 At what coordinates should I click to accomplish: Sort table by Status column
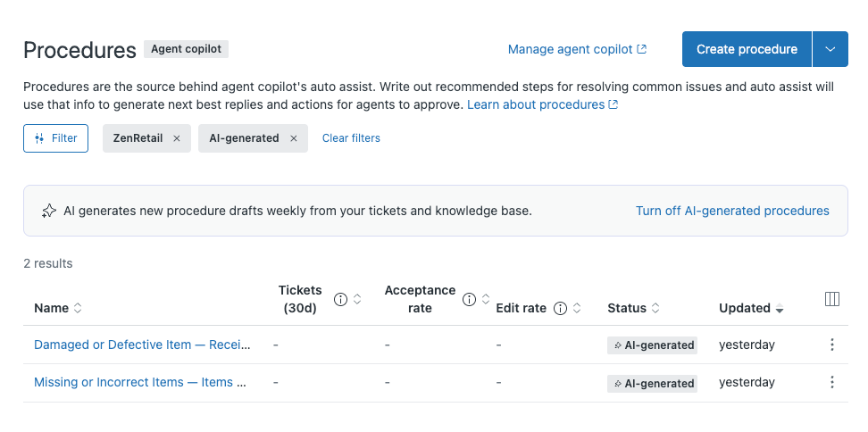632,308
